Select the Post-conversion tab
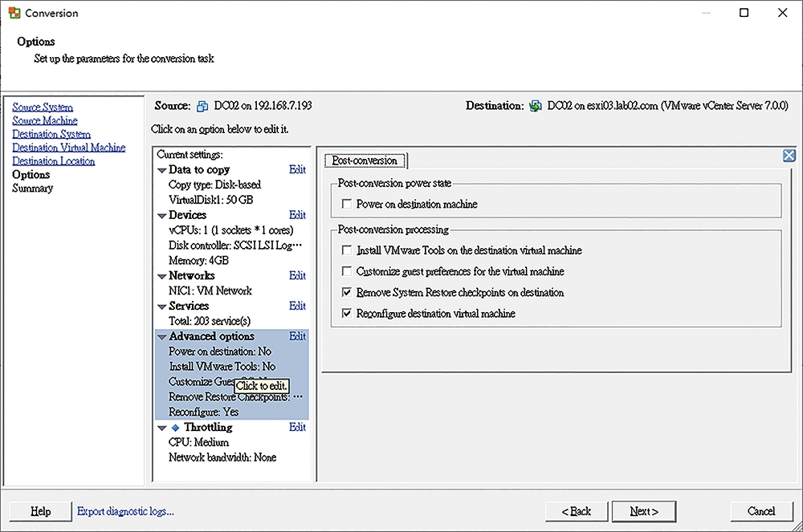This screenshot has height=532, width=803. [365, 160]
